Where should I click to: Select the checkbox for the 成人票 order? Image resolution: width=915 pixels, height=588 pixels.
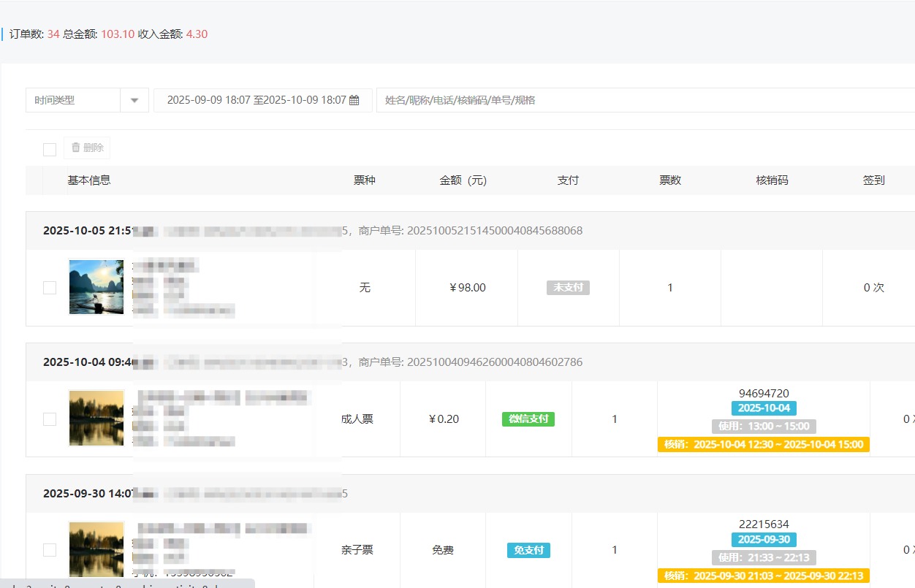click(50, 419)
